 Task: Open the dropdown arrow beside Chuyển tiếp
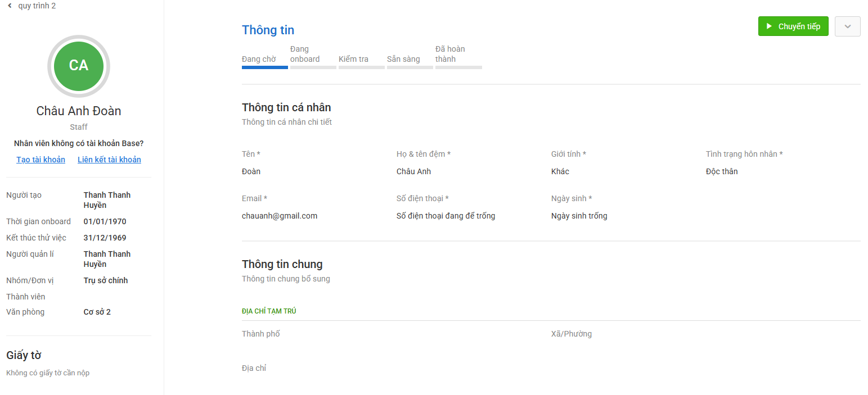848,26
